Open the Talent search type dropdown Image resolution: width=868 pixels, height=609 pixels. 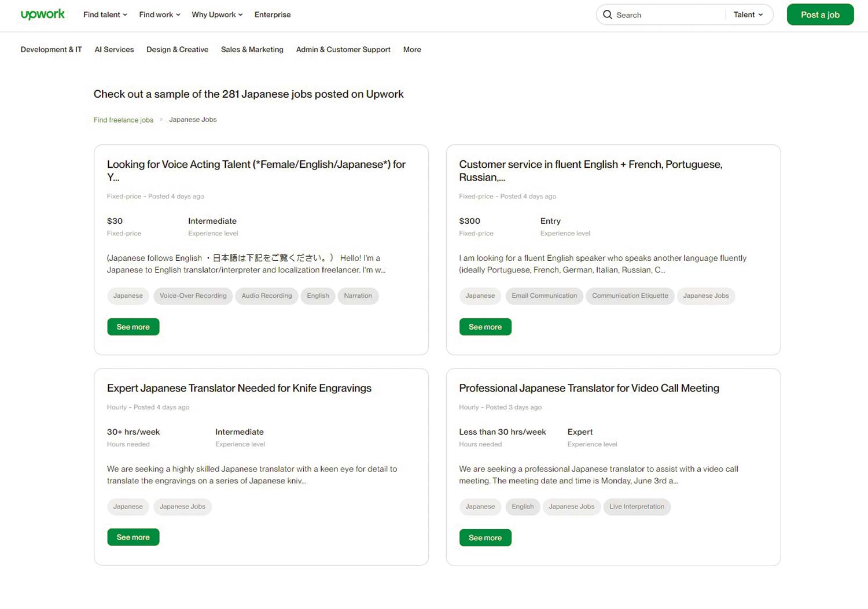coord(748,14)
